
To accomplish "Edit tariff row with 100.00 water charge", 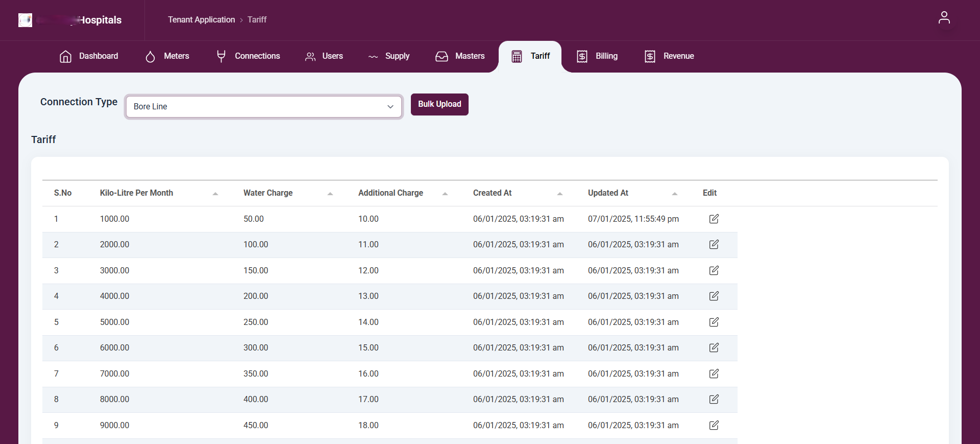I will [x=714, y=244].
